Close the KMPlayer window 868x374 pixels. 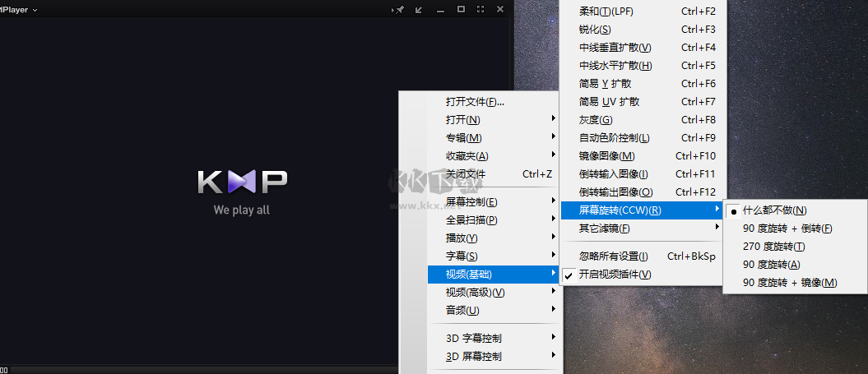pyautogui.click(x=500, y=9)
